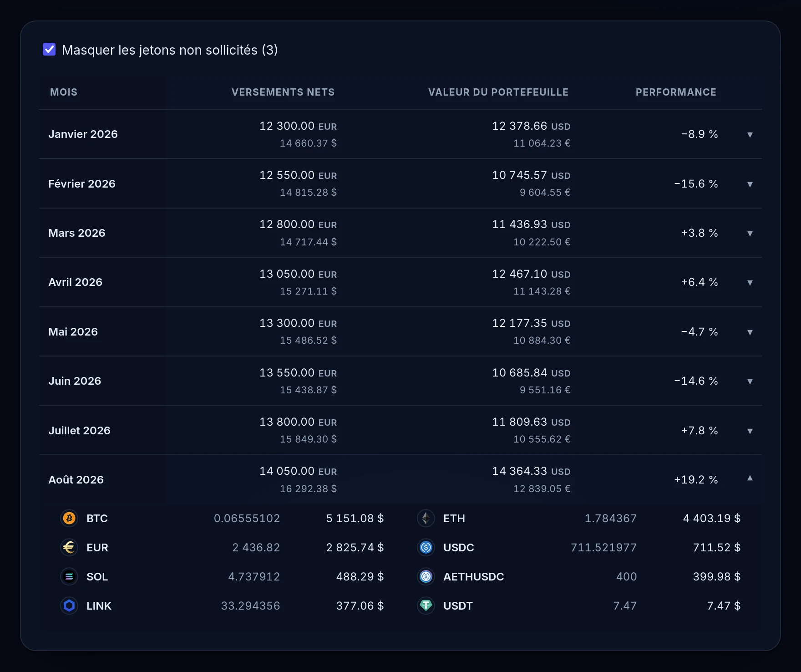Click the −15.6 % performance value
The image size is (801, 672).
pyautogui.click(x=696, y=184)
